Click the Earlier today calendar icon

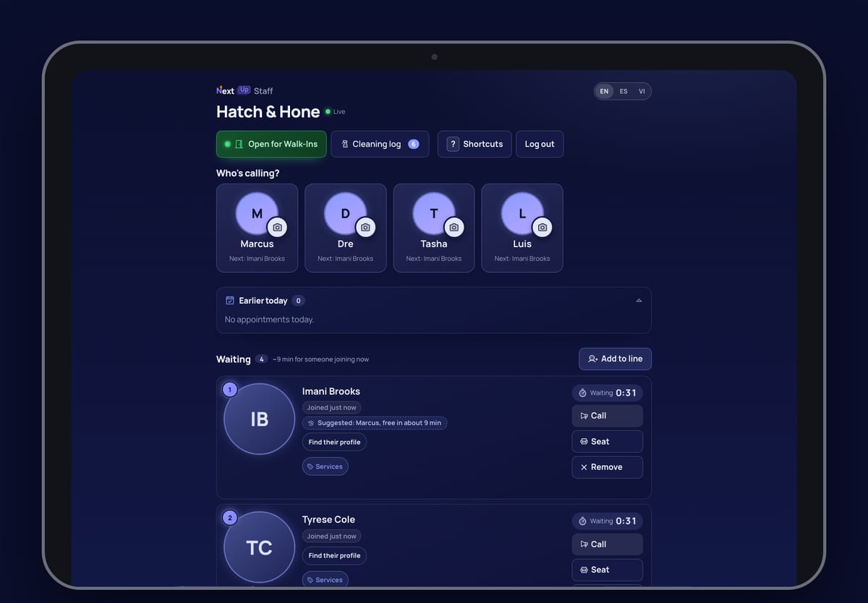point(230,300)
